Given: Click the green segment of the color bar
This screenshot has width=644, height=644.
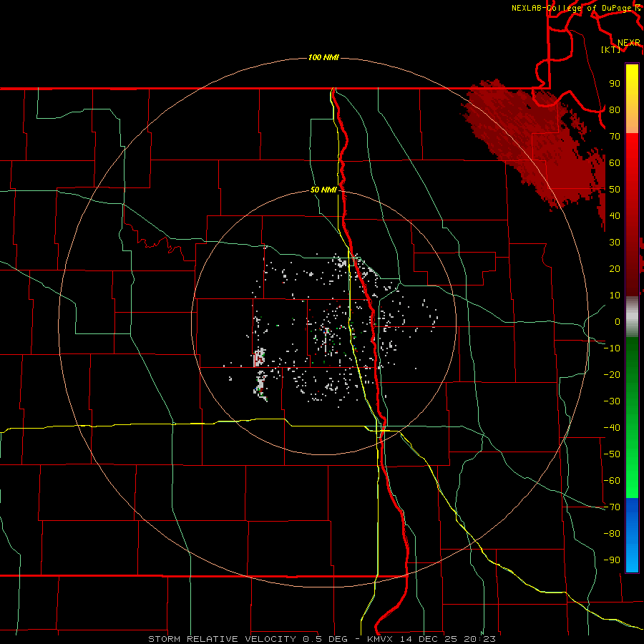Looking at the screenshot, I should 632,417.
